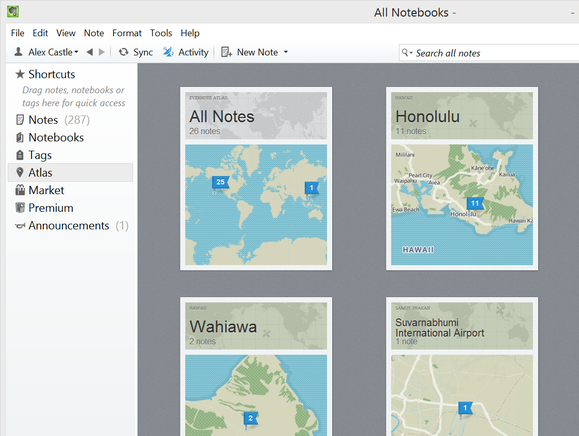
Task: Open Market in the sidebar
Action: click(46, 190)
